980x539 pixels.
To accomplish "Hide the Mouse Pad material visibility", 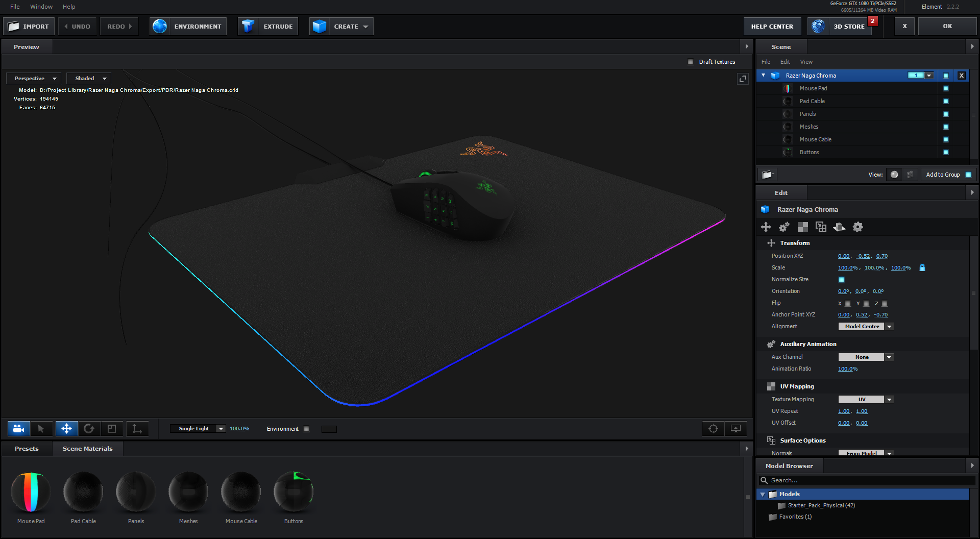I will (x=946, y=88).
